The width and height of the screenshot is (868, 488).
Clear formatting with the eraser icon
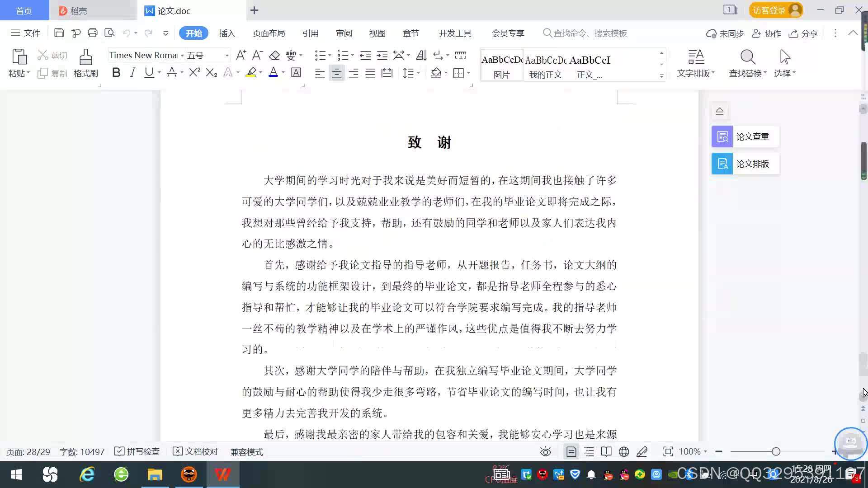pos(274,55)
